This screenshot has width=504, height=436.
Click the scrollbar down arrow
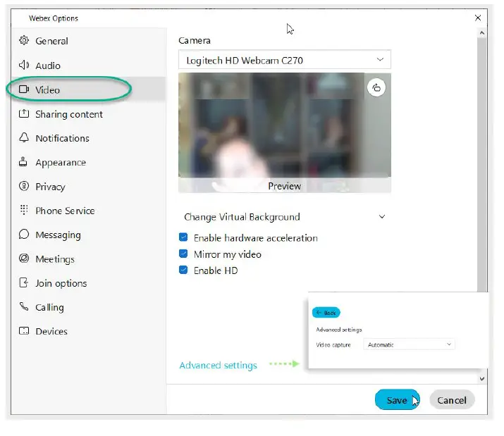482,379
